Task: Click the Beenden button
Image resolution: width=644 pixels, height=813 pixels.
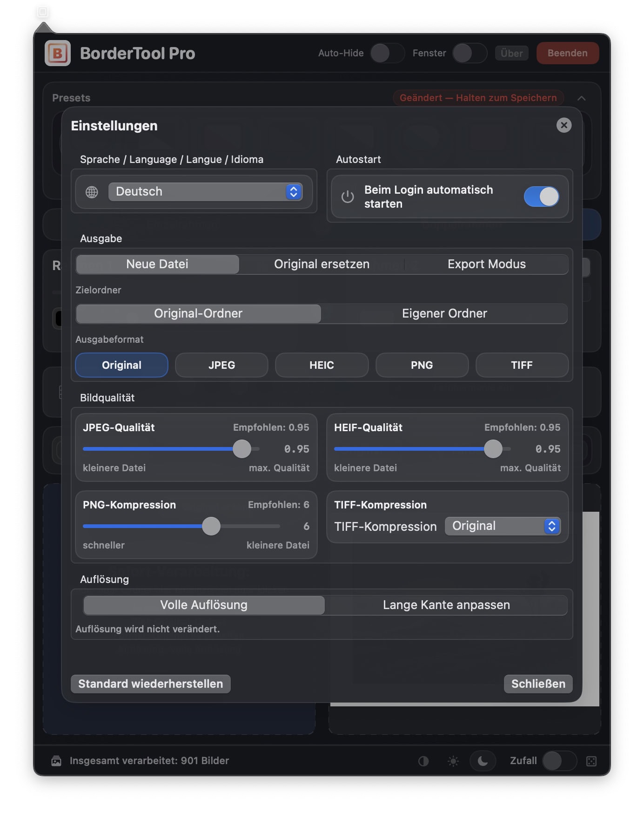Action: tap(567, 53)
